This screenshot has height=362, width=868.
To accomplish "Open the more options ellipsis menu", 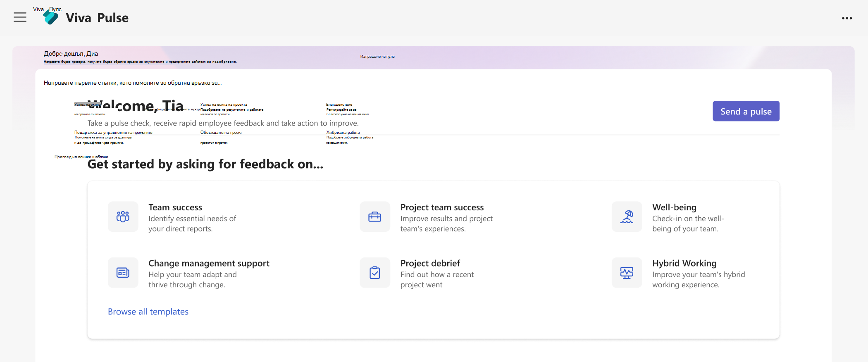I will tap(847, 18).
